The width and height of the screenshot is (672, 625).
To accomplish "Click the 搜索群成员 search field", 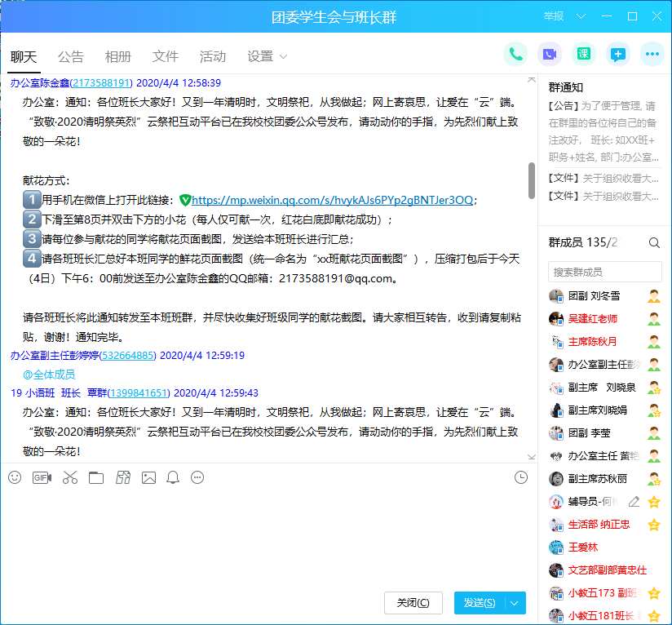I will [x=603, y=272].
